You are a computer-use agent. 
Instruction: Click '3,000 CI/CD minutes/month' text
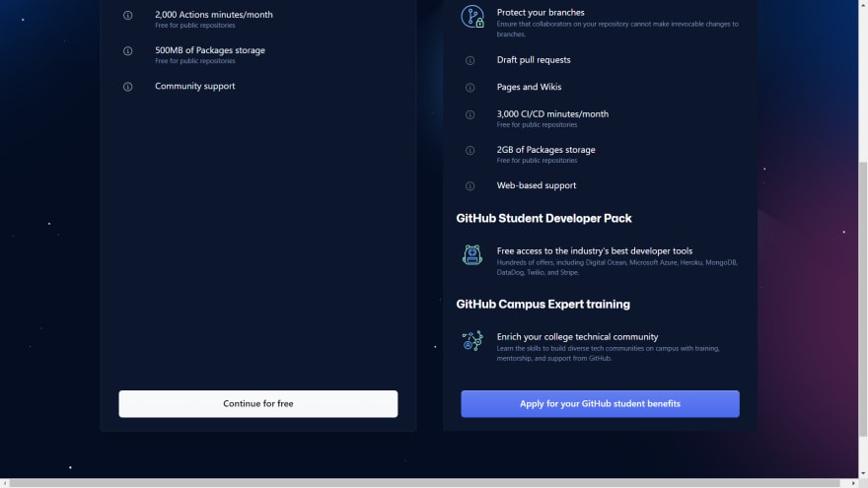pyautogui.click(x=552, y=114)
